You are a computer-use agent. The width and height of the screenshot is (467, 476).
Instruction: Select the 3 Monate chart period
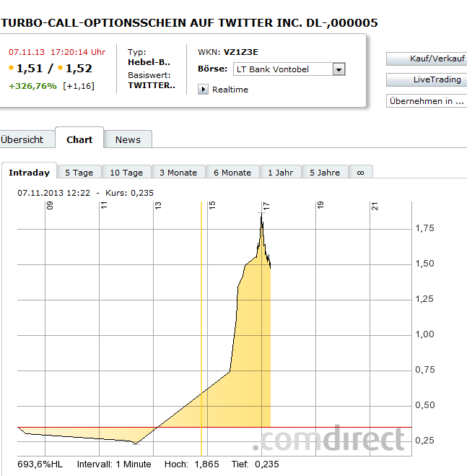click(178, 173)
